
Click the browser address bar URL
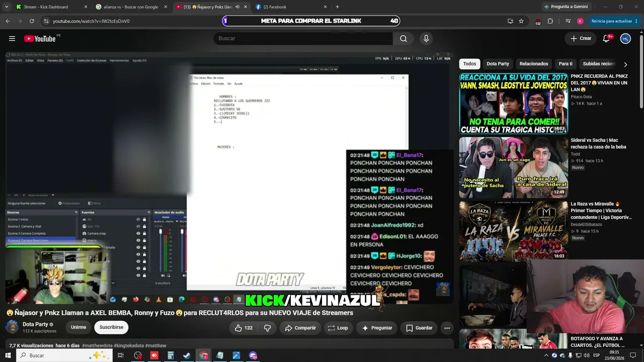click(x=91, y=21)
